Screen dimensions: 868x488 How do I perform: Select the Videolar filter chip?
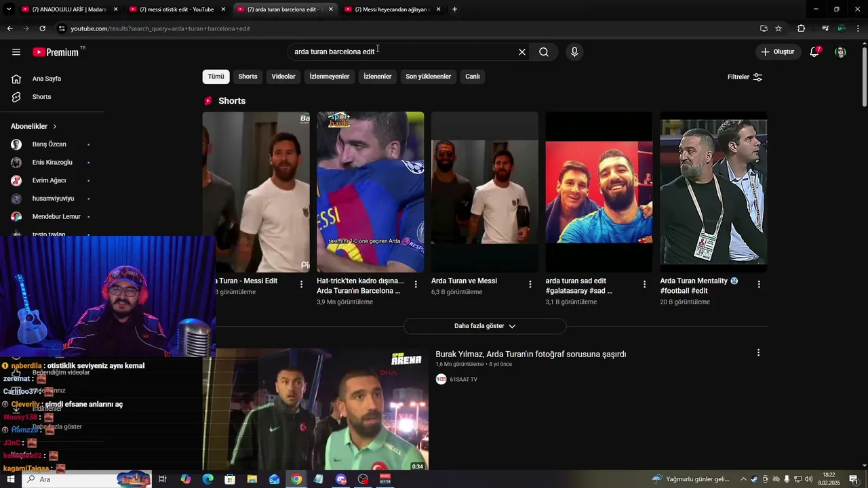click(283, 77)
